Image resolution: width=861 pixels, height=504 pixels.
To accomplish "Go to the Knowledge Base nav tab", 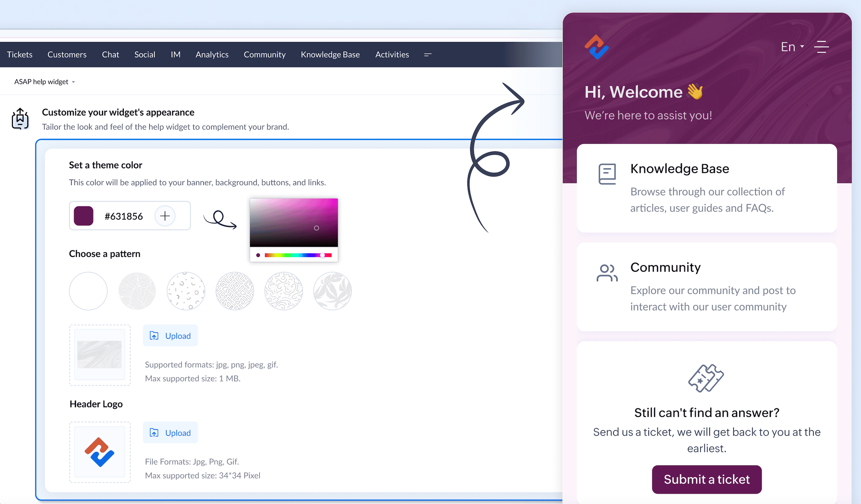I will pos(330,54).
